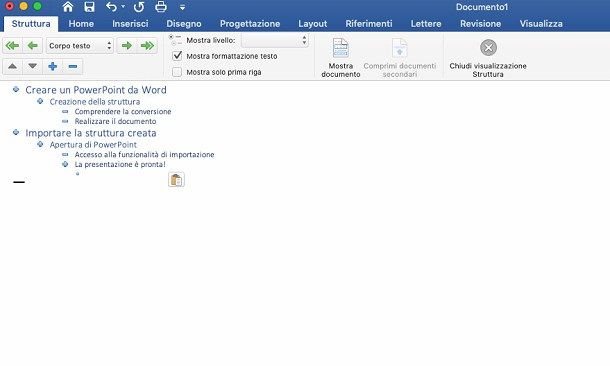The width and height of the screenshot is (610, 366).
Task: Close outline view with Chiudi visualizzazione Struttura
Action: pyautogui.click(x=488, y=58)
